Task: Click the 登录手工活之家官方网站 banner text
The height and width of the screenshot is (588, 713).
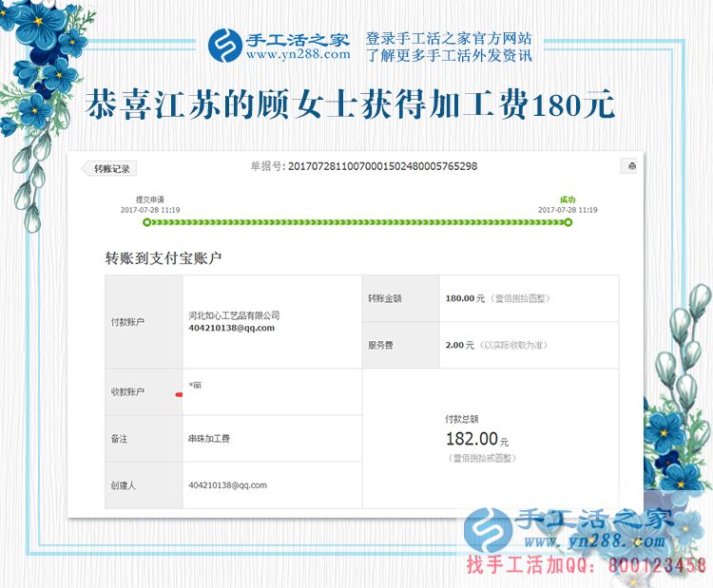Action: pos(449,39)
